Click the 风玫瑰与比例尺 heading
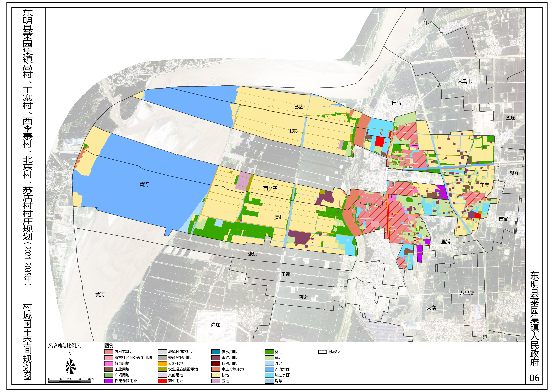Screen dimensions: 554x392 (64, 346)
